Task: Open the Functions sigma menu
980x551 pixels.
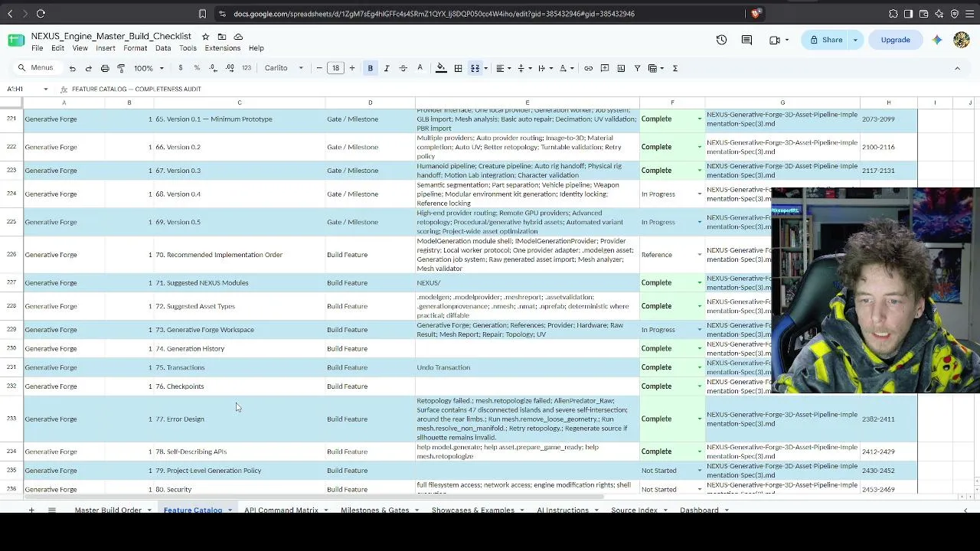Action: point(675,68)
